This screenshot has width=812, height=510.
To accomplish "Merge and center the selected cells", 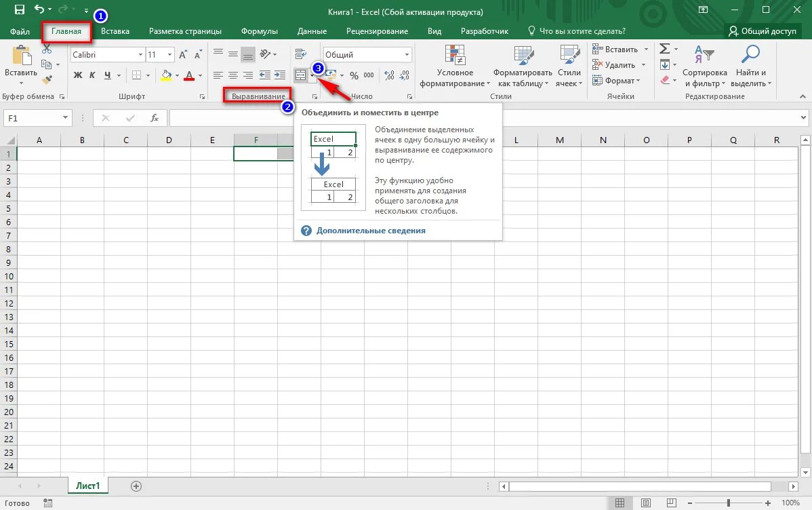I will pos(300,75).
